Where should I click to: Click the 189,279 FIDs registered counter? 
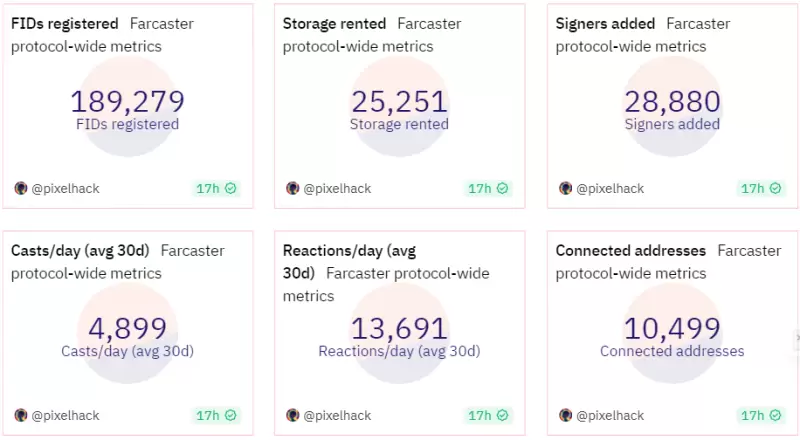point(127,101)
